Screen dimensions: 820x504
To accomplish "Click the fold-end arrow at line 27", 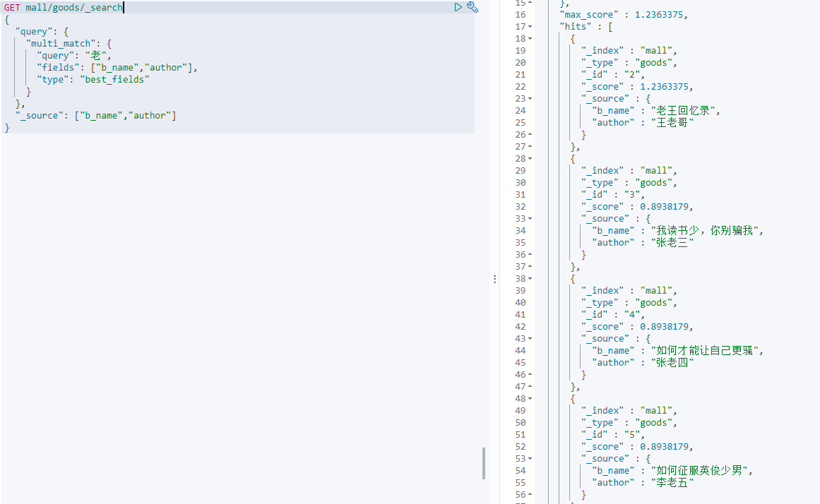I will (x=530, y=146).
